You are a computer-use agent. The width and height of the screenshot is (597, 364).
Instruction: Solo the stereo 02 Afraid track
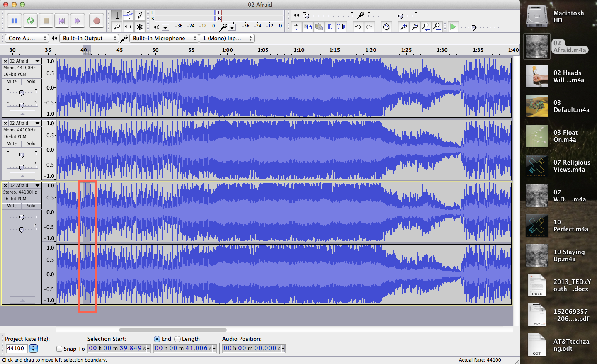tap(31, 206)
